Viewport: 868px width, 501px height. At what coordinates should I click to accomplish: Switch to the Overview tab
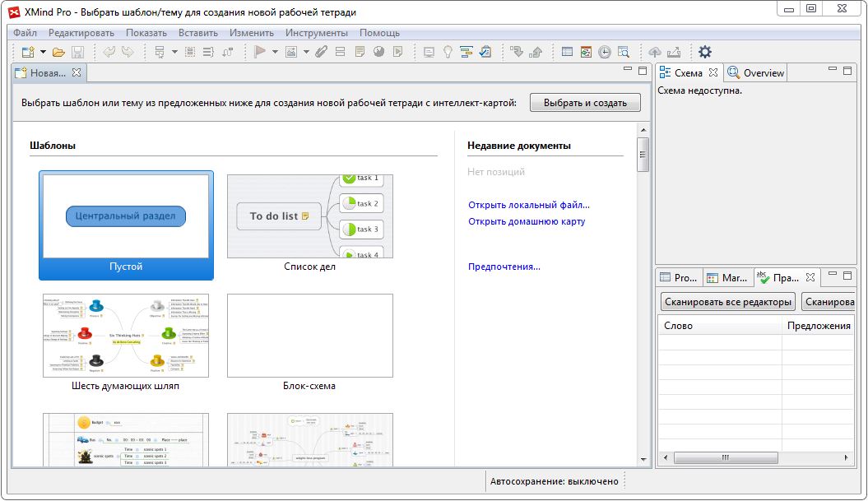pyautogui.click(x=756, y=73)
